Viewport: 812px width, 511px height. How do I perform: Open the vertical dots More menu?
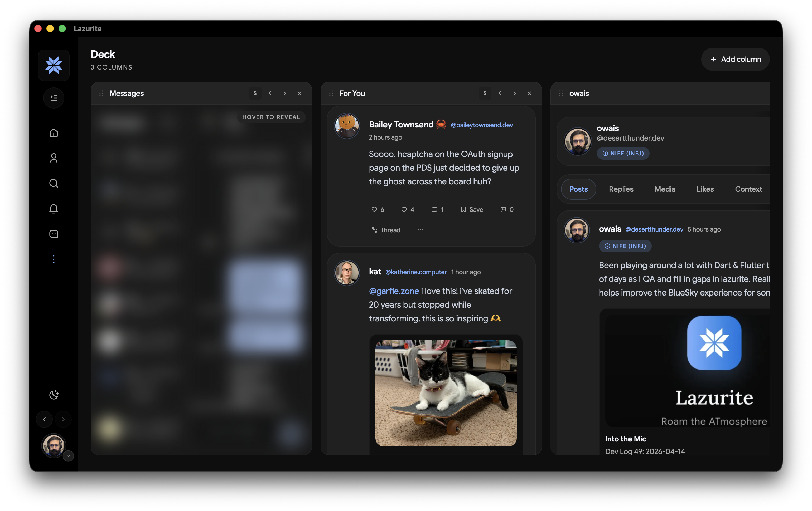tap(54, 259)
